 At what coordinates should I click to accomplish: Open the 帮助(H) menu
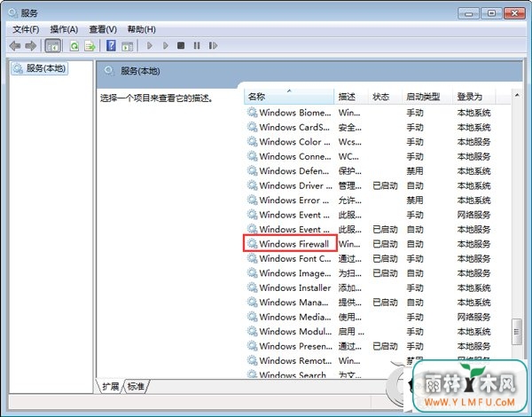142,29
